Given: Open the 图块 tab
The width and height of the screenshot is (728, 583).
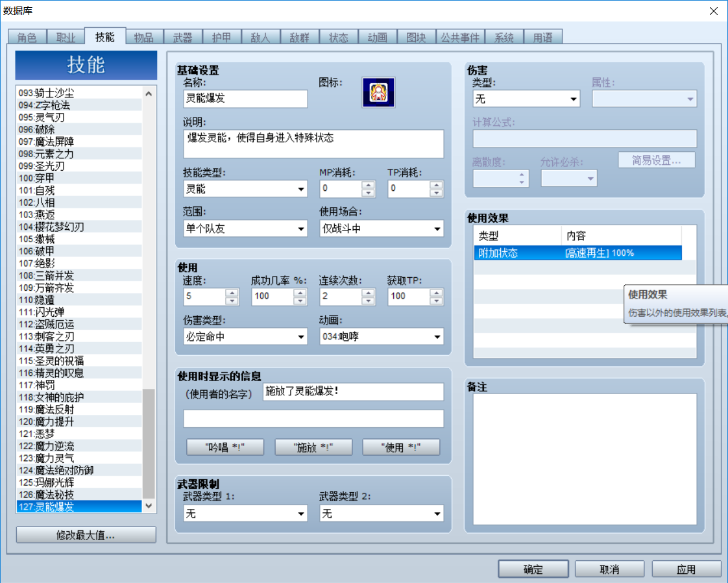Looking at the screenshot, I should pos(417,37).
